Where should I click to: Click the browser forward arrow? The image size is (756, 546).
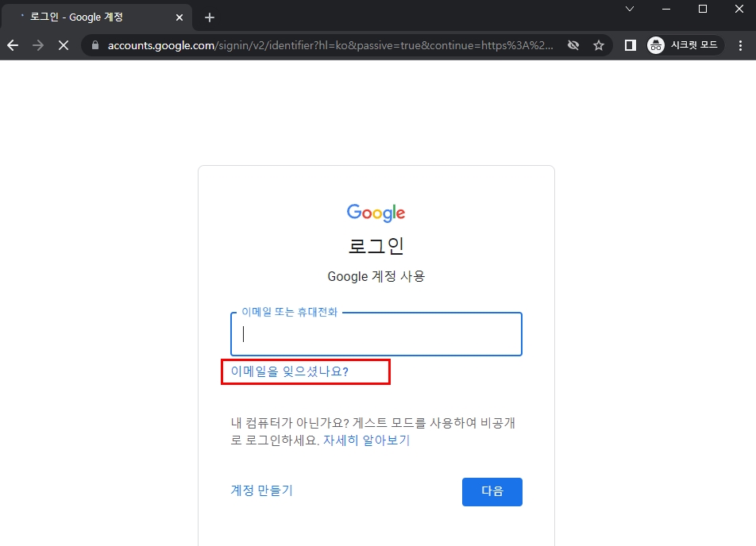point(38,45)
